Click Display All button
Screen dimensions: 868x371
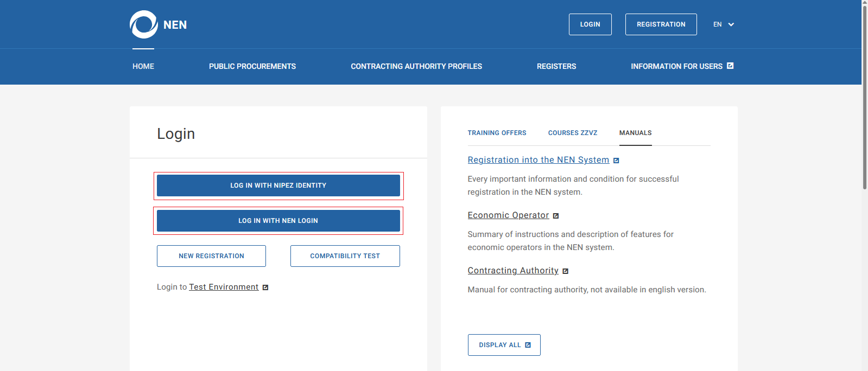point(504,345)
